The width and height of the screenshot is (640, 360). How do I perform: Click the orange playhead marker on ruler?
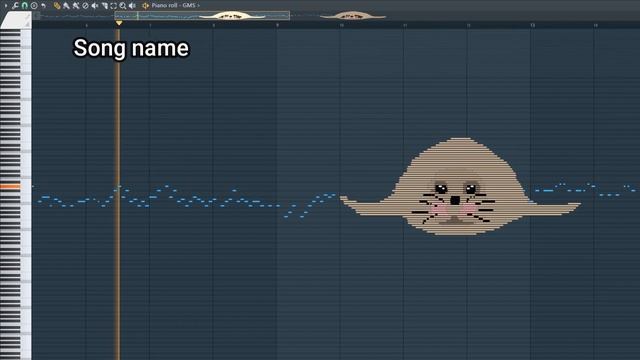(119, 23)
